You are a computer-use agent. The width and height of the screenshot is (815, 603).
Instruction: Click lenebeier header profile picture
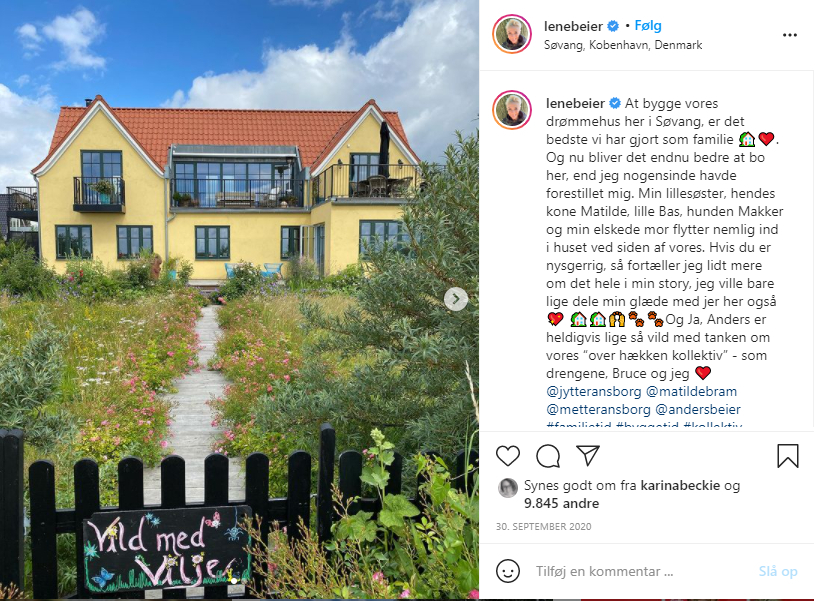point(512,34)
